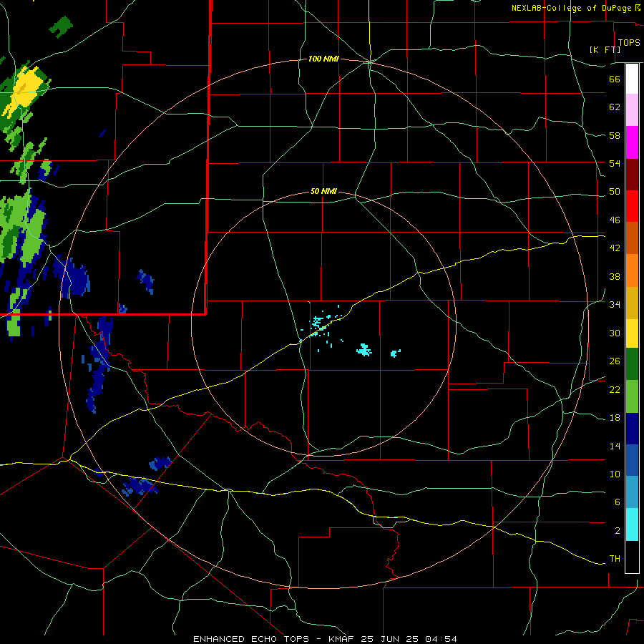
Task: Click the "KMAF" radar site identifier
Action: click(x=341, y=639)
